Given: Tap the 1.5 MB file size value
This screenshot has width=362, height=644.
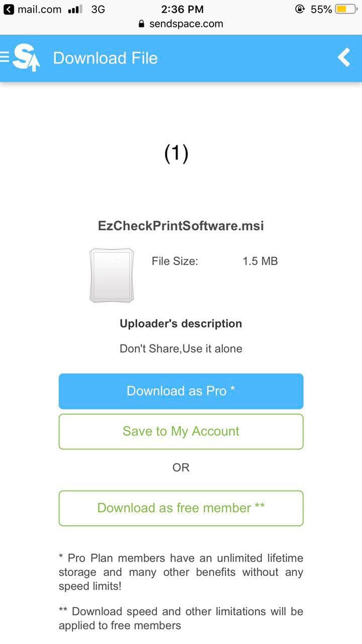Looking at the screenshot, I should (260, 261).
